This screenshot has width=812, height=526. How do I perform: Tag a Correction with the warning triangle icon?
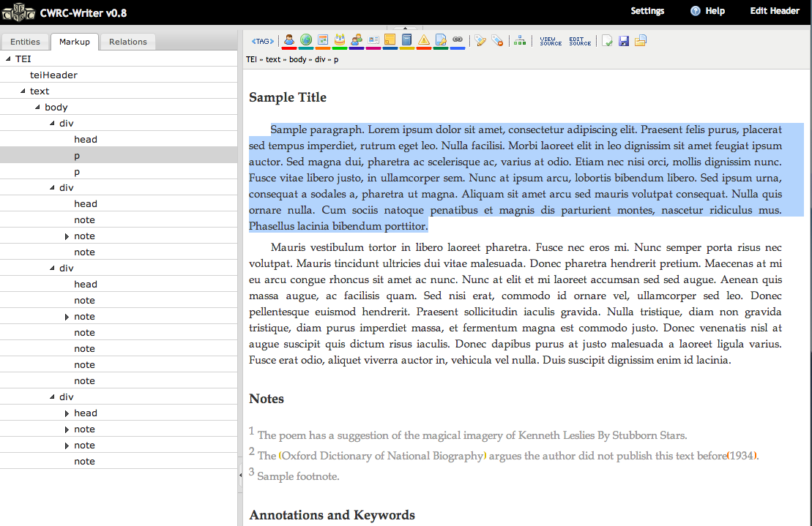(424, 40)
